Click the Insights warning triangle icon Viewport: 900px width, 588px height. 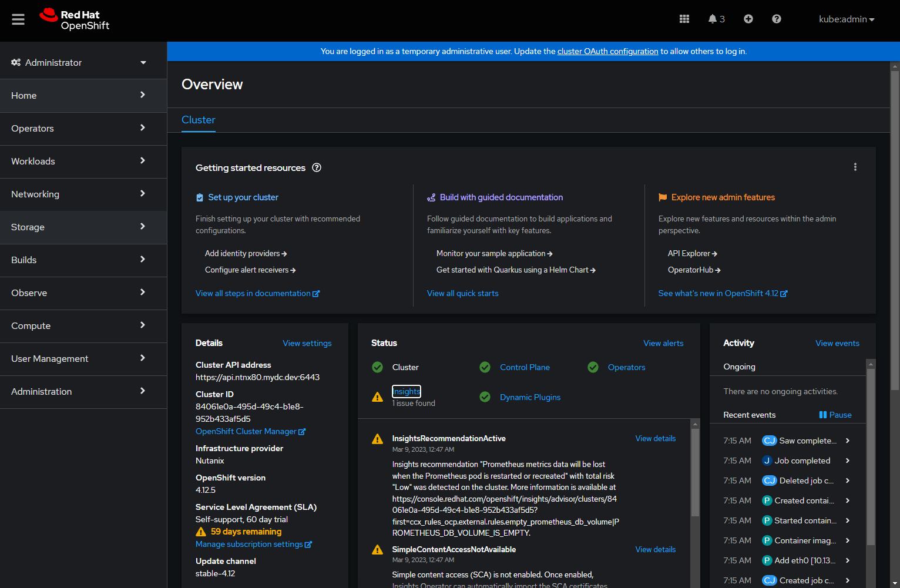point(377,397)
